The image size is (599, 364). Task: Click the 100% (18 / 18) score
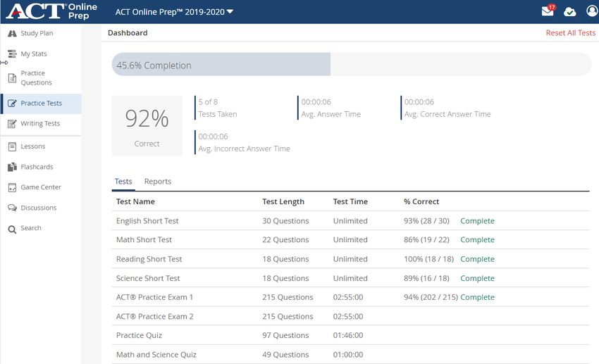point(428,259)
